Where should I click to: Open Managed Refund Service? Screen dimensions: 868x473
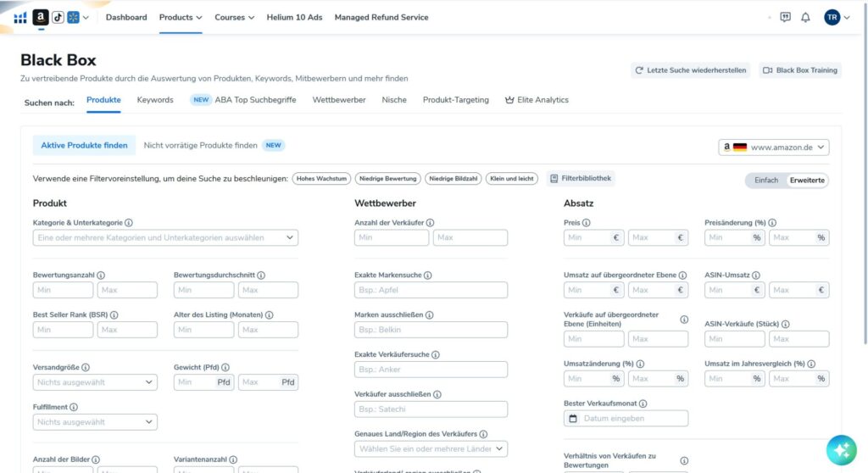(x=381, y=17)
